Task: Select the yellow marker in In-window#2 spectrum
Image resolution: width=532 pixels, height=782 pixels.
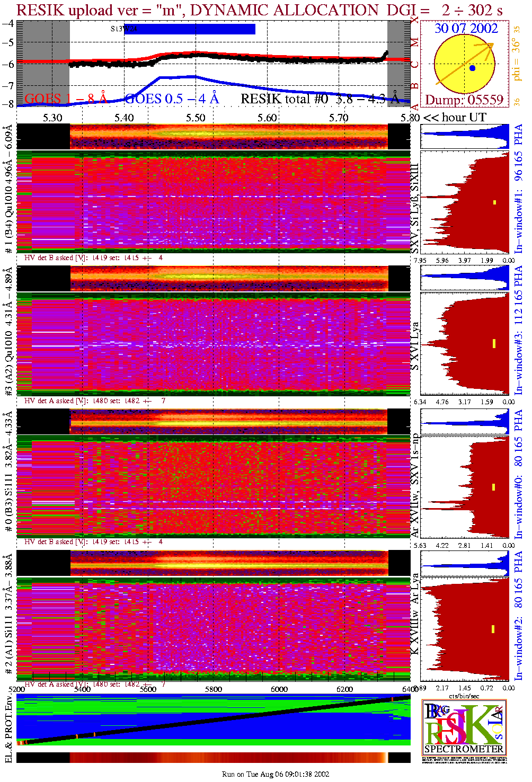Action: [x=493, y=629]
